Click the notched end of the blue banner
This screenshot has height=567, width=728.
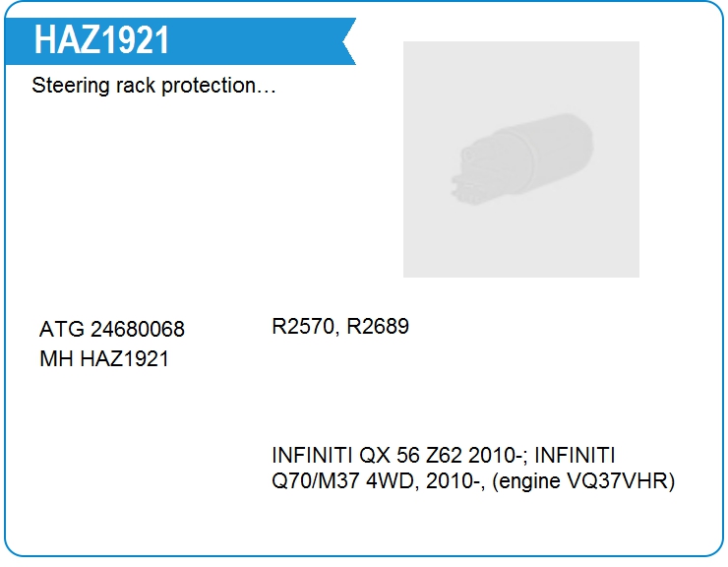[348, 41]
